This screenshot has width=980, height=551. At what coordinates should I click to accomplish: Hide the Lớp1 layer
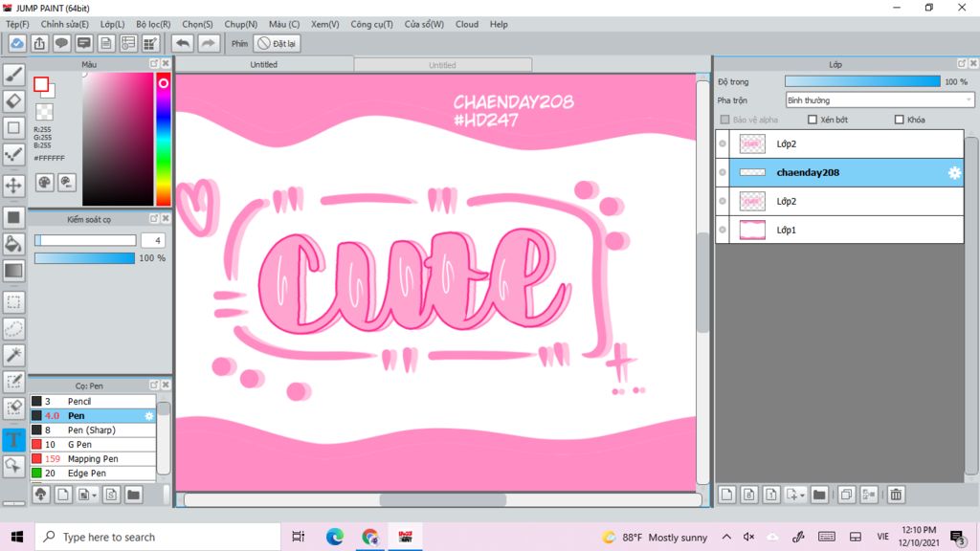tap(723, 230)
